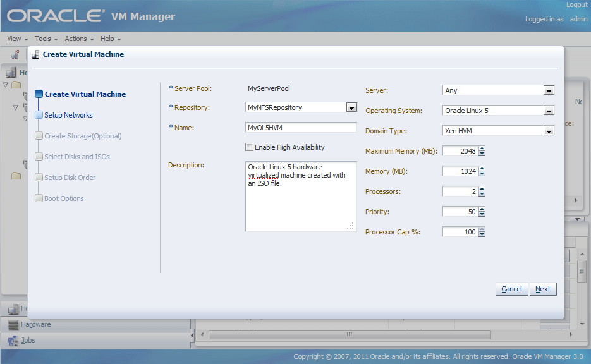Click the Create Virtual Machine title icon
This screenshot has width=591, height=364.
(x=35, y=54)
